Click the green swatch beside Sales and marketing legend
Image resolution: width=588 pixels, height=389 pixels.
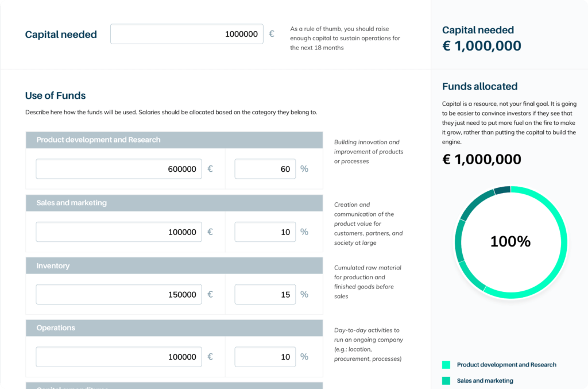pos(447,380)
